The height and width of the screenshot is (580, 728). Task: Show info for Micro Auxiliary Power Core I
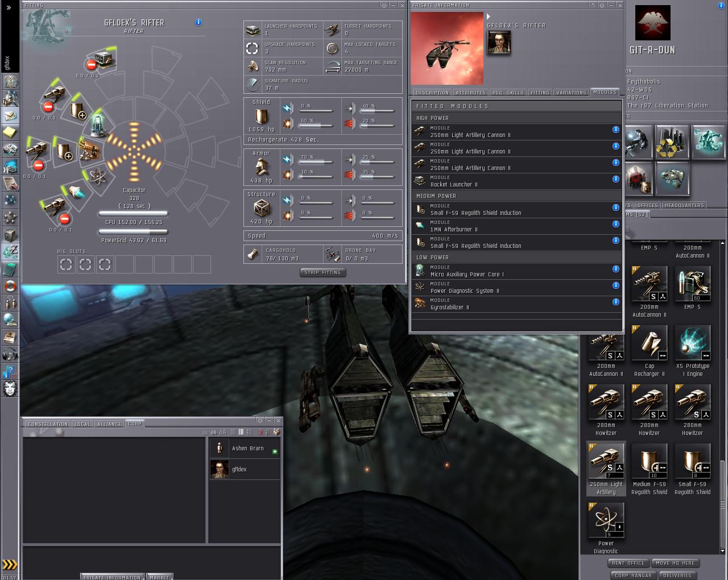click(615, 269)
